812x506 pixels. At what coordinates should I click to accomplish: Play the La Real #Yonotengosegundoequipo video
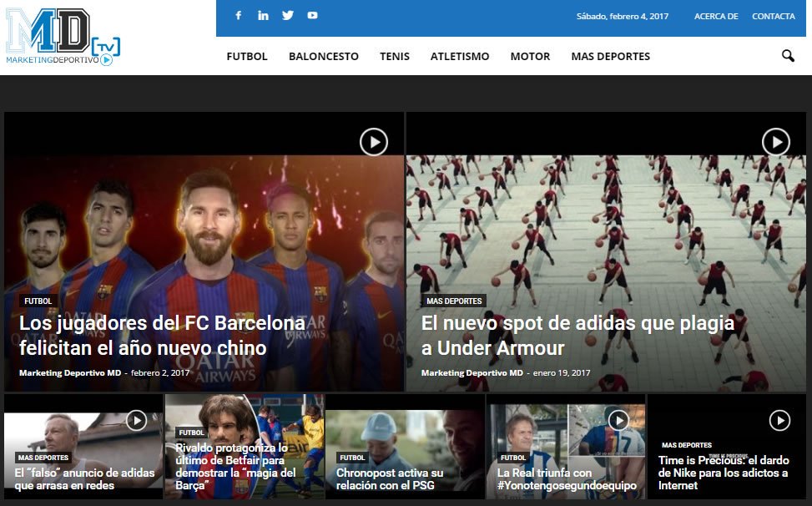[x=618, y=421]
